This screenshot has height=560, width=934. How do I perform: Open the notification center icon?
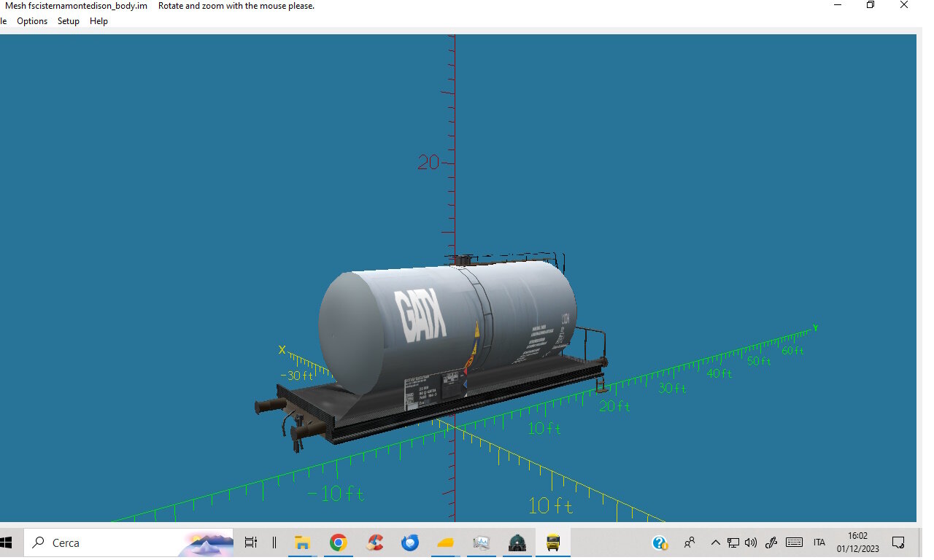(x=898, y=542)
